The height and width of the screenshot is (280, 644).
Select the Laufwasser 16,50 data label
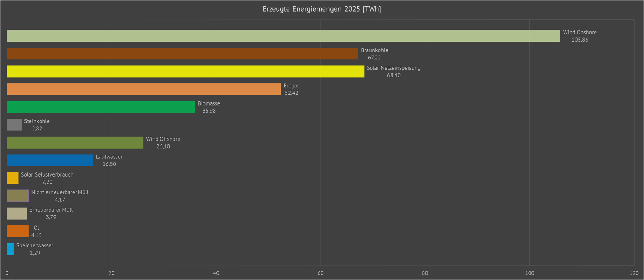[x=109, y=160]
